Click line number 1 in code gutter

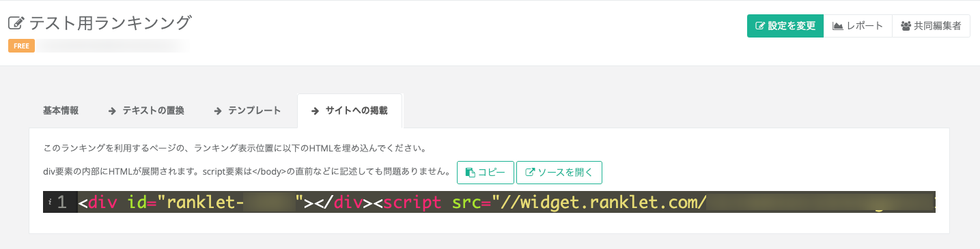pyautogui.click(x=61, y=202)
